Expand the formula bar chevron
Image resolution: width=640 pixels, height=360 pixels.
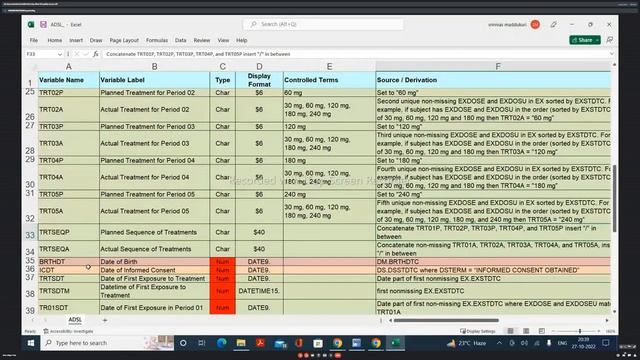tap(611, 54)
